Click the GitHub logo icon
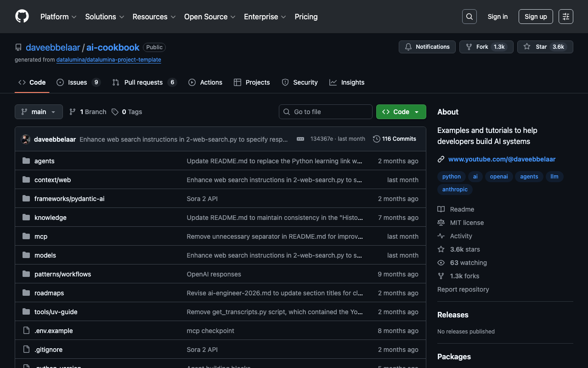588x368 pixels. click(x=22, y=17)
